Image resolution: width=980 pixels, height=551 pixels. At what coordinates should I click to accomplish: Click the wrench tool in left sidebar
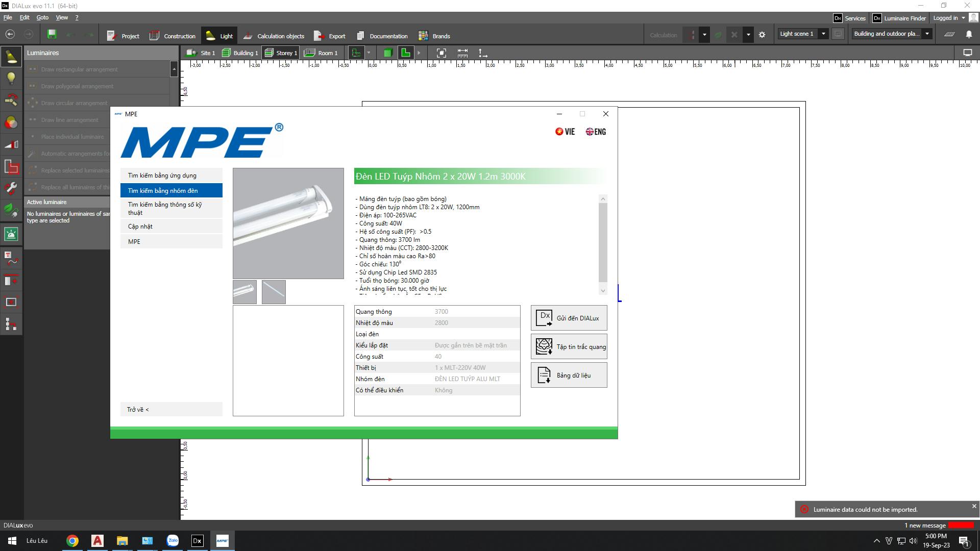pyautogui.click(x=11, y=188)
